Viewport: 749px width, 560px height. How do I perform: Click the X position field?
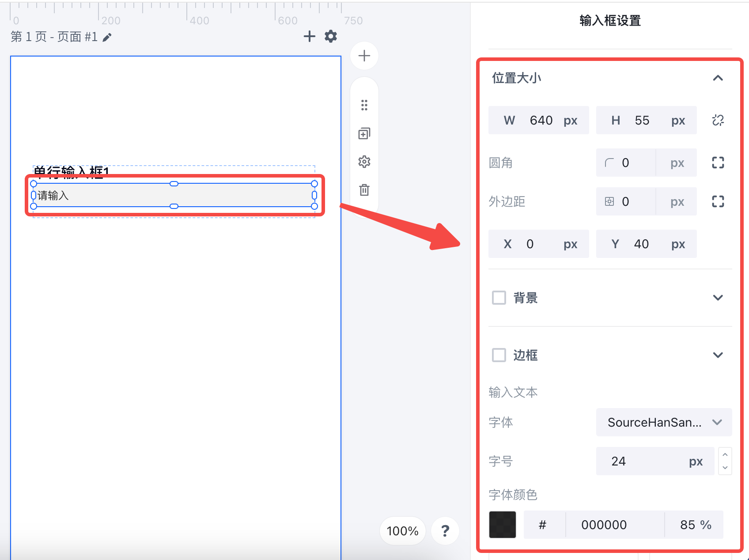point(538,244)
